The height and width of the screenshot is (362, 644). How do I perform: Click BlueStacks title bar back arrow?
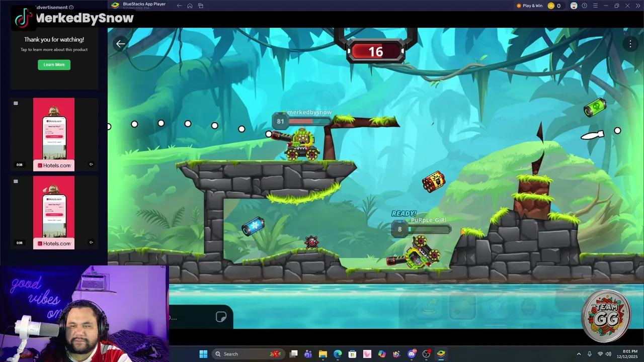179,6
